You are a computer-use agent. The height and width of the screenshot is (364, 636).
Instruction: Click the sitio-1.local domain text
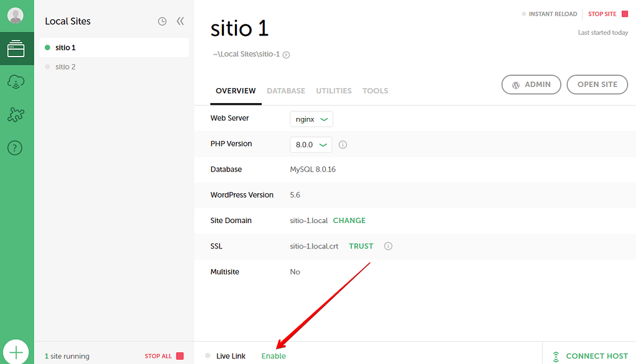point(308,221)
